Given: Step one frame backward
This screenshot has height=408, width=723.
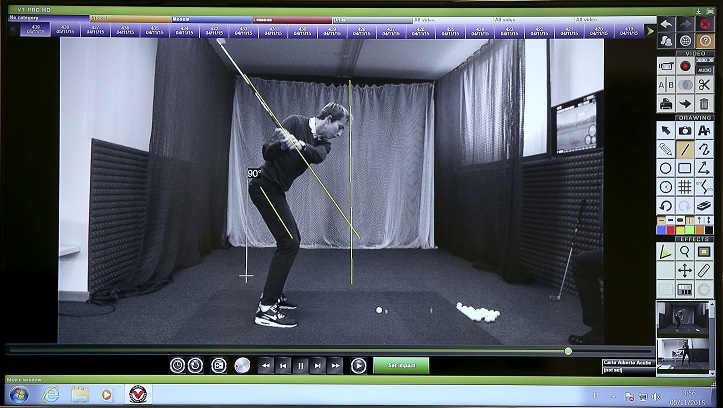Looking at the screenshot, I should click(x=283, y=366).
